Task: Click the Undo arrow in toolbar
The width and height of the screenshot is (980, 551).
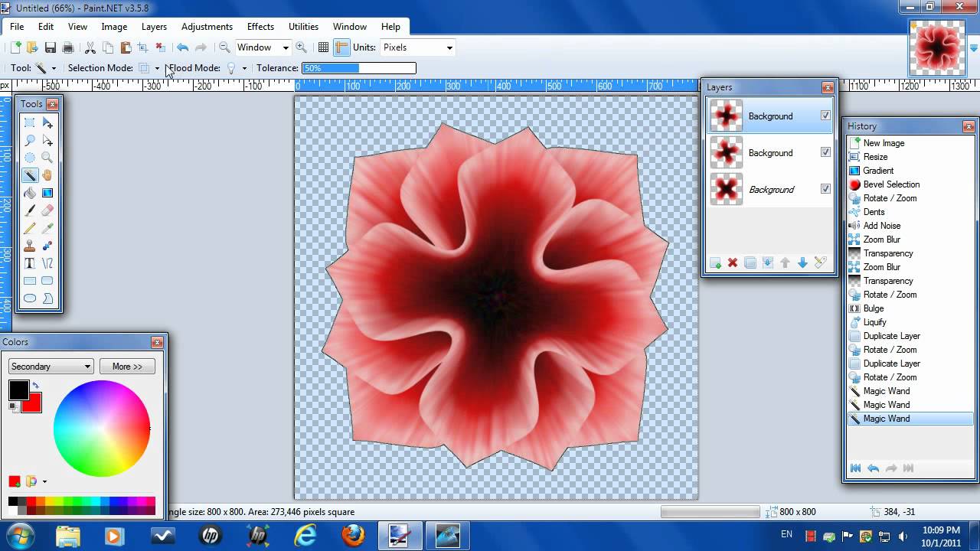Action: click(182, 47)
